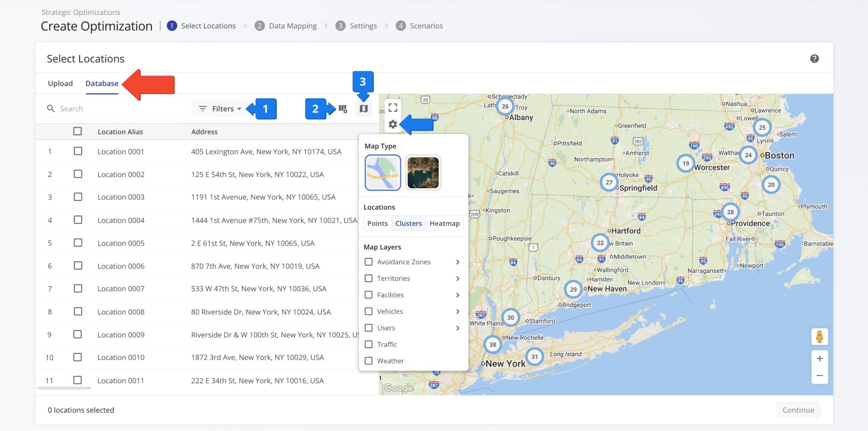Check the Weather layer checkbox
Image resolution: width=868 pixels, height=431 pixels.
[369, 361]
